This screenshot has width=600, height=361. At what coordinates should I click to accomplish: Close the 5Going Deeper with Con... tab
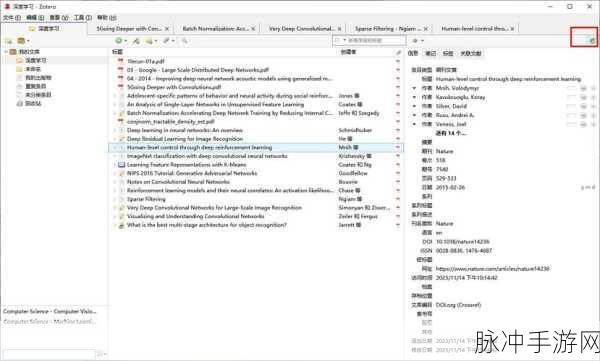[167, 29]
